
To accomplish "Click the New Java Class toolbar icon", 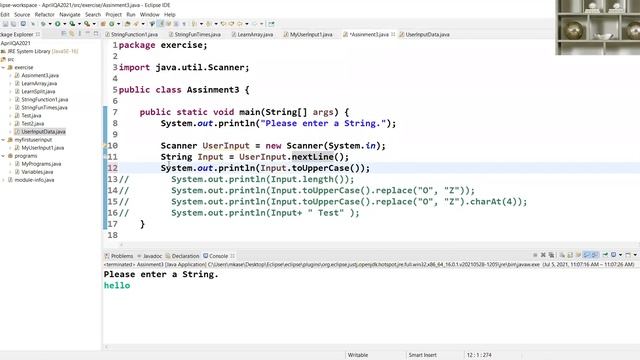I will 111,24.
